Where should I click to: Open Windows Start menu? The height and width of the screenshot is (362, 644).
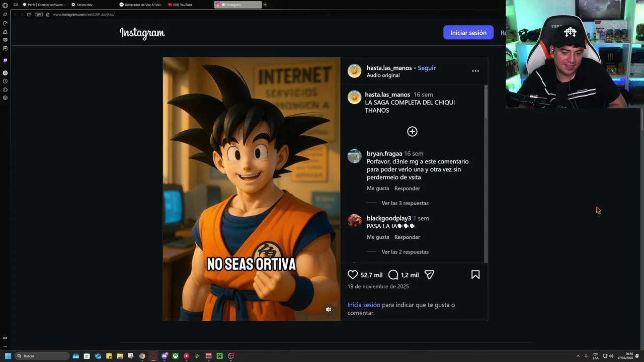pos(8,356)
